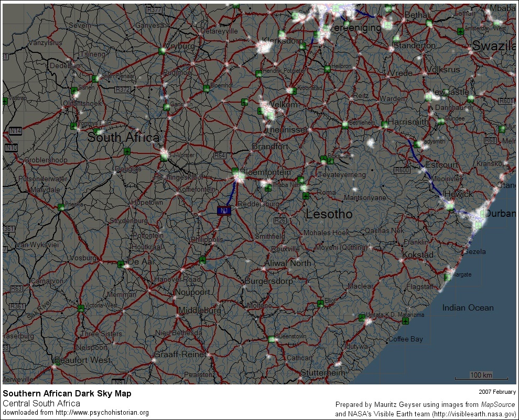Select the R64 route shield
This screenshot has height=420, width=519.
219,156
